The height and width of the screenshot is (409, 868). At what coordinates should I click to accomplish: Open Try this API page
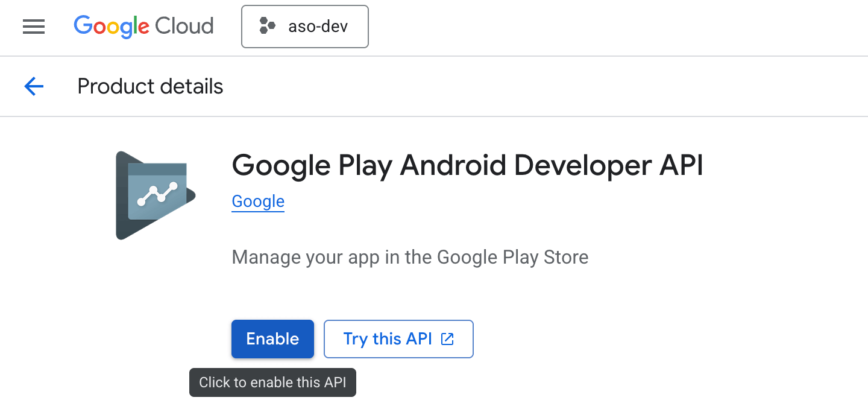398,339
